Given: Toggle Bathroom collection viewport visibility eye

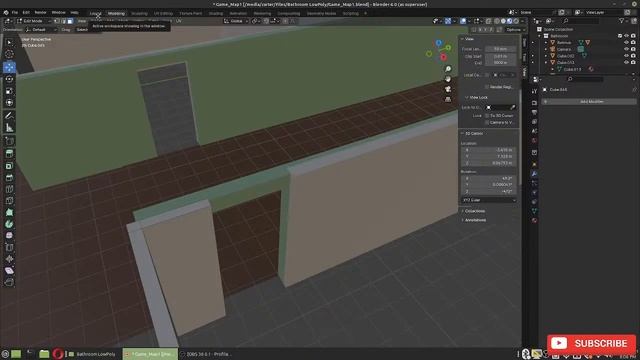Looking at the screenshot, I should point(627,36).
